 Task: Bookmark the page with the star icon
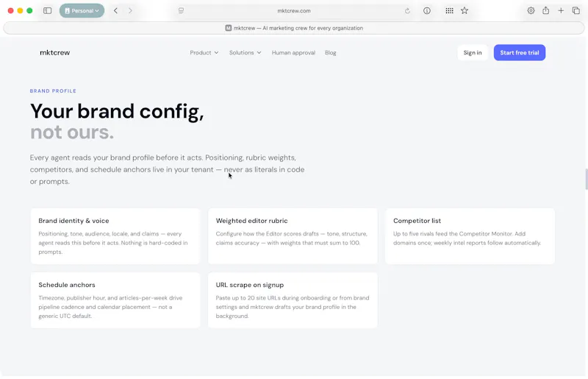tap(465, 10)
